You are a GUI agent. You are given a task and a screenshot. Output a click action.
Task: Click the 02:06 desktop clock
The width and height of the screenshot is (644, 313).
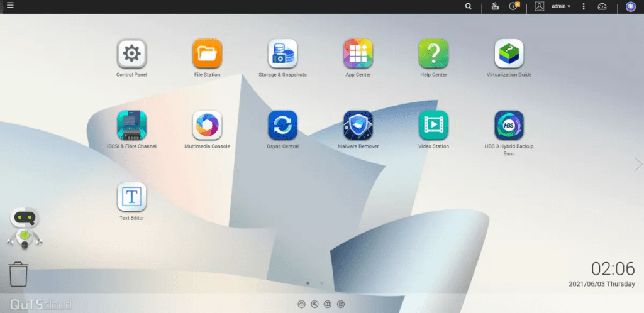[613, 269]
